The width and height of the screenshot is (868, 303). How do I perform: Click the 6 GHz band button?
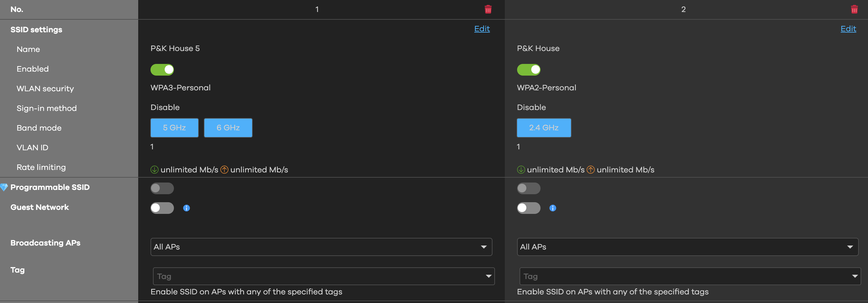[228, 128]
